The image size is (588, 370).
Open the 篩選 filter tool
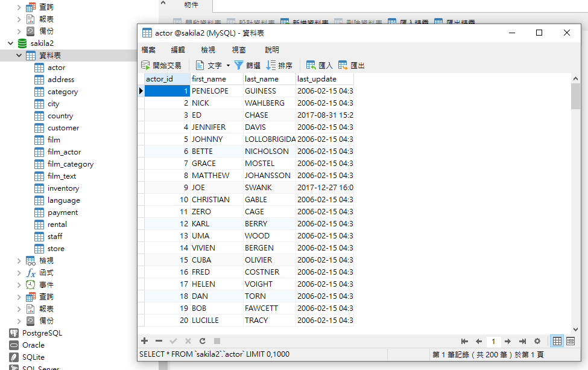pyautogui.click(x=239, y=65)
